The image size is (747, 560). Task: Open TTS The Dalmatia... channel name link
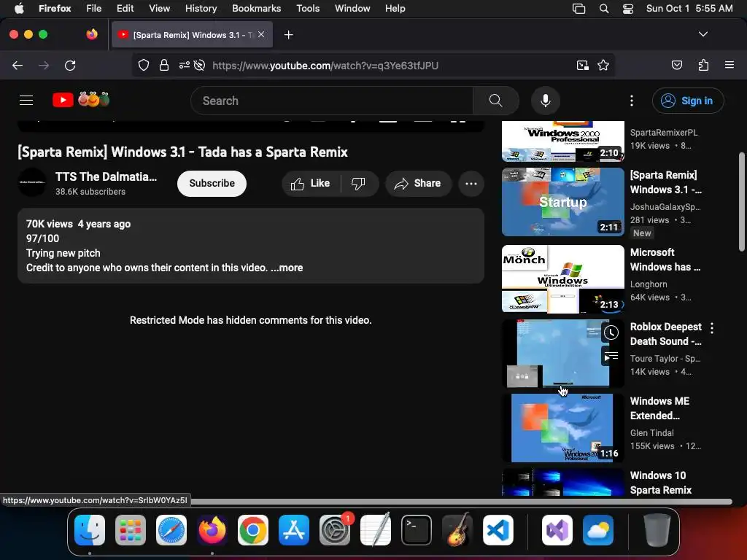(x=106, y=176)
